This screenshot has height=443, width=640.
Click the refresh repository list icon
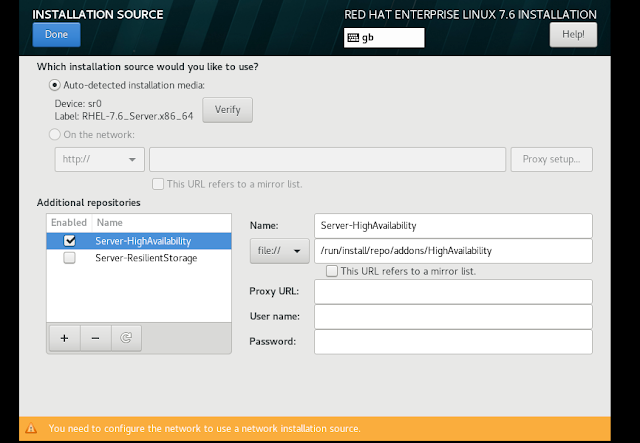pos(126,338)
